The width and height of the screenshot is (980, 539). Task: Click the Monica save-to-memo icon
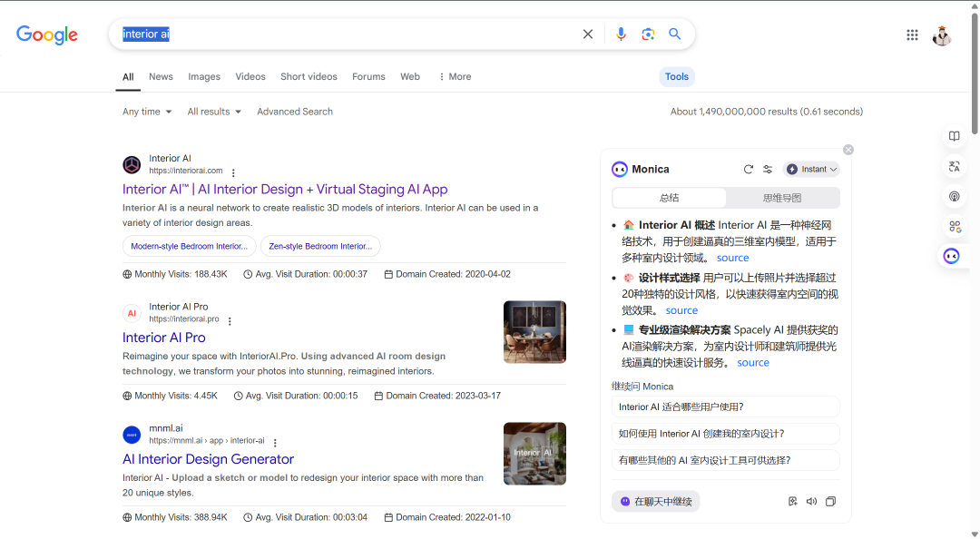(792, 502)
